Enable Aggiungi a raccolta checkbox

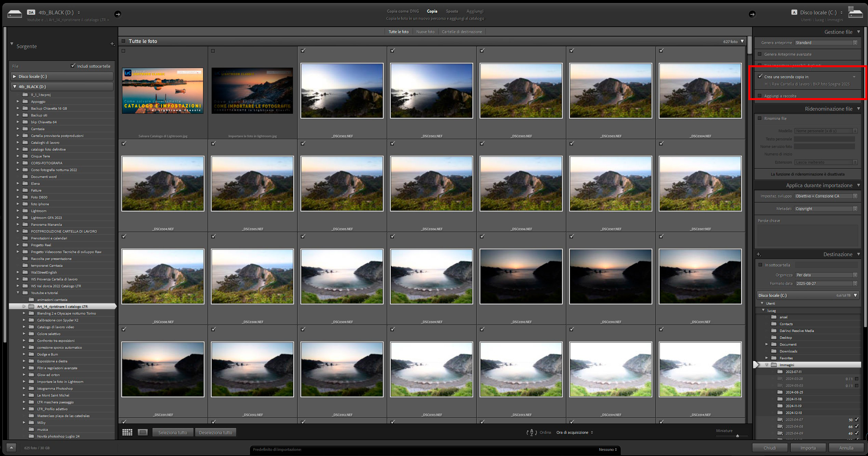point(760,96)
